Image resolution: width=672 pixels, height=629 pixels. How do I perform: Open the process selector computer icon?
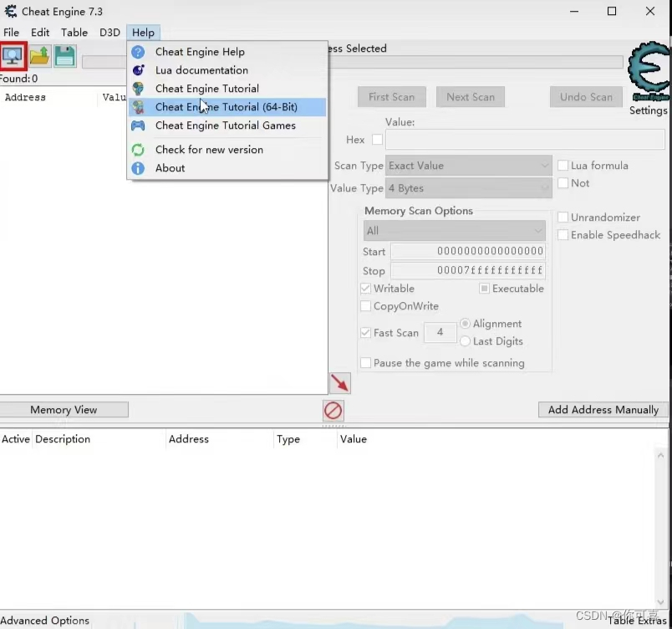(13, 56)
